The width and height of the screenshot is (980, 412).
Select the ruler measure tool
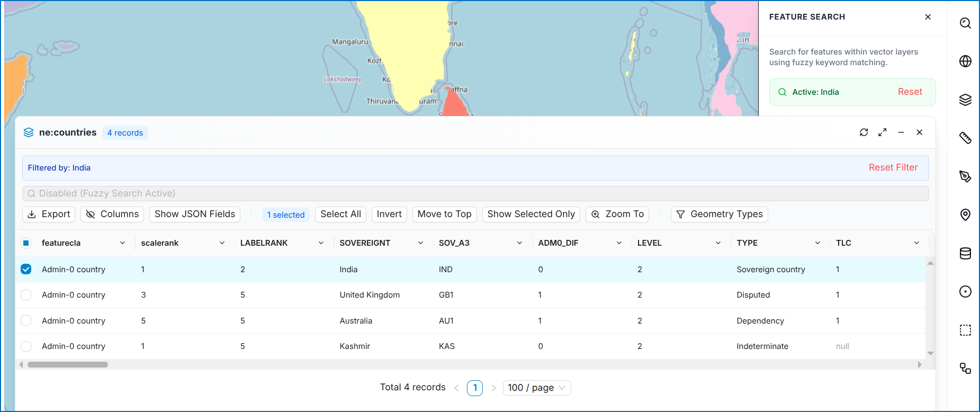tap(965, 138)
